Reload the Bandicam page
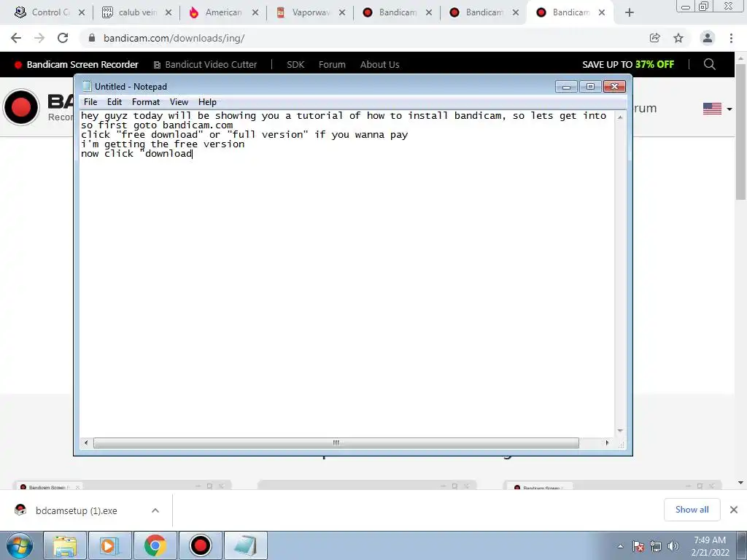 click(63, 38)
